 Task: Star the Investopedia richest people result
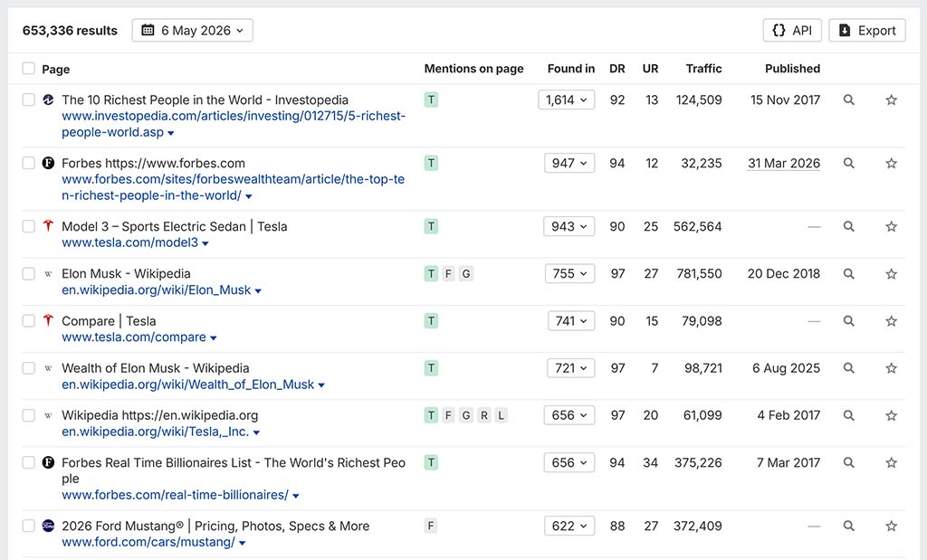tap(891, 100)
